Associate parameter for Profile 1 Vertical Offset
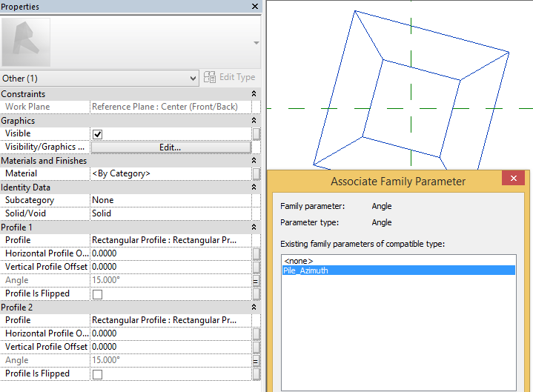The image size is (533, 392). tap(256, 267)
